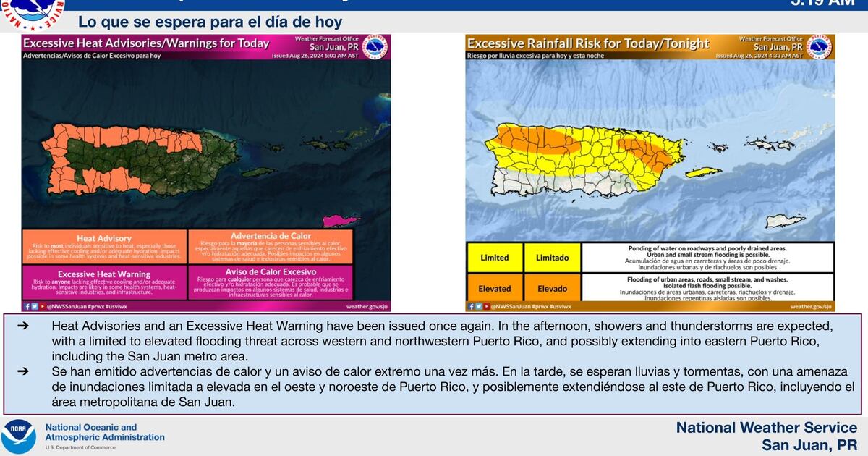Select the orange Elevated legend swatch
The width and height of the screenshot is (868, 456).
coord(495,288)
